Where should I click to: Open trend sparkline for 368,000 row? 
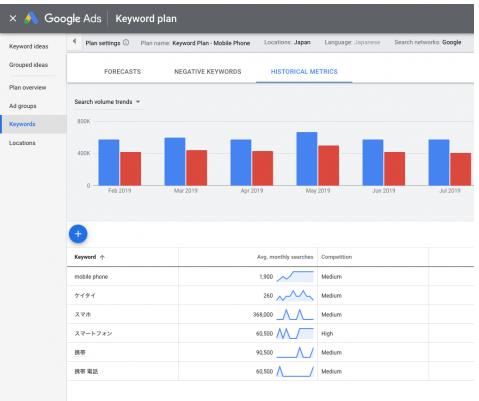click(295, 314)
